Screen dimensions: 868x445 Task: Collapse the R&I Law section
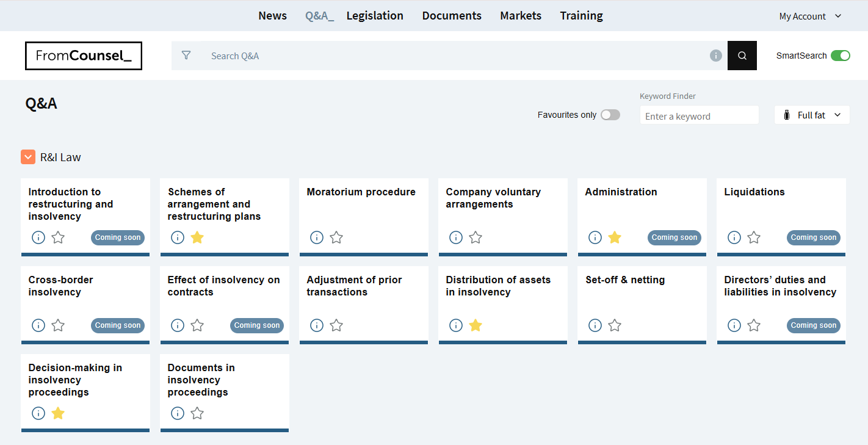[28, 157]
